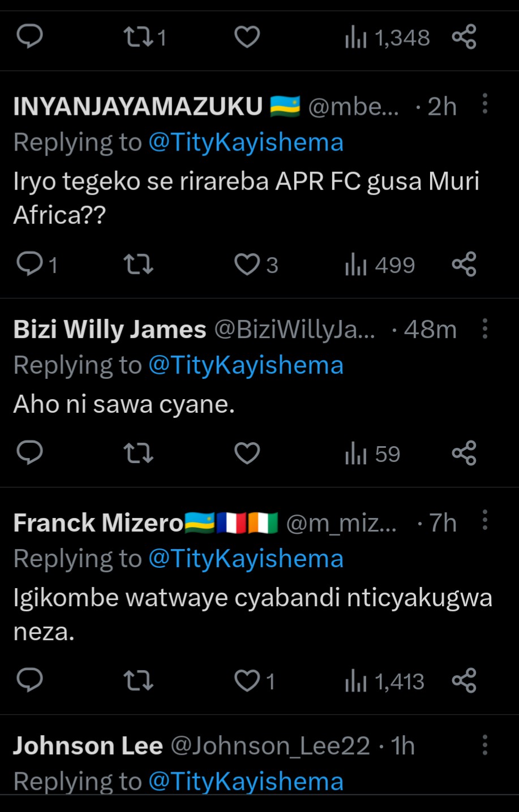View the 1,348 views analytics at top

pos(388,38)
